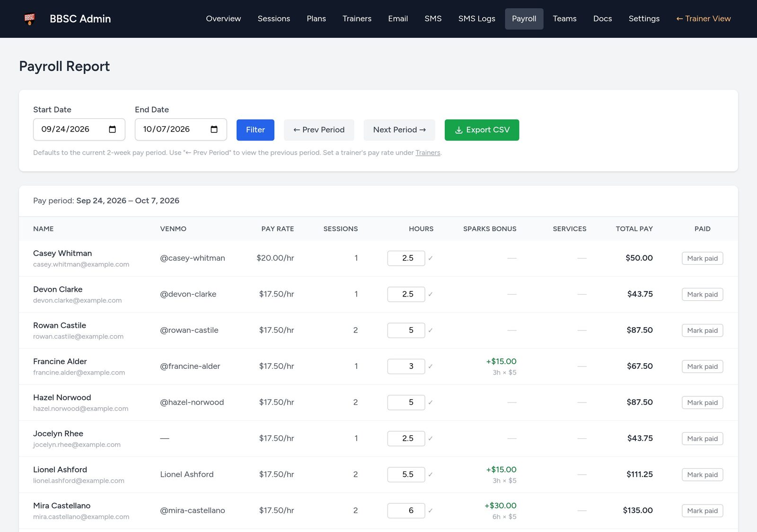
Task: Click checkmark beside Mira Castellano's hours
Action: (431, 511)
